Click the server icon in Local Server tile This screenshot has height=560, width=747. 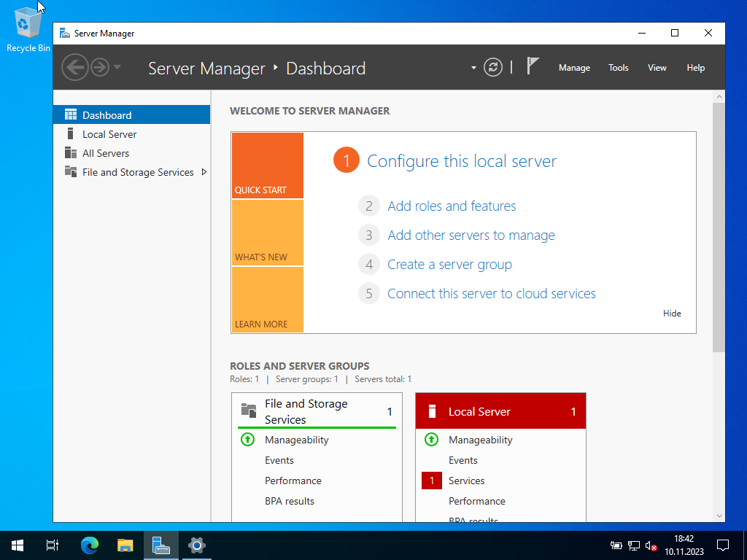click(432, 411)
